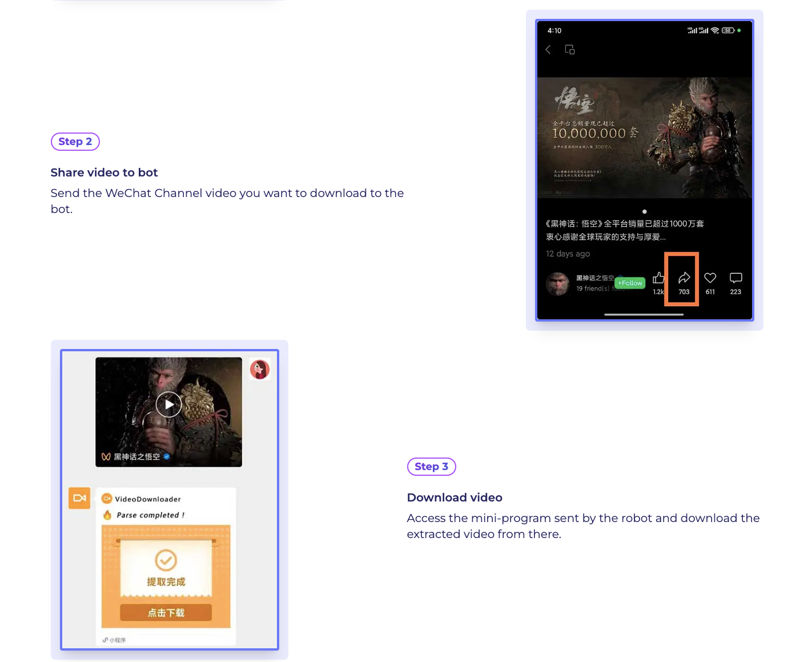This screenshot has width=812, height=662.
Task: Click the "19 friend(s)" follower text
Action: tap(593, 289)
